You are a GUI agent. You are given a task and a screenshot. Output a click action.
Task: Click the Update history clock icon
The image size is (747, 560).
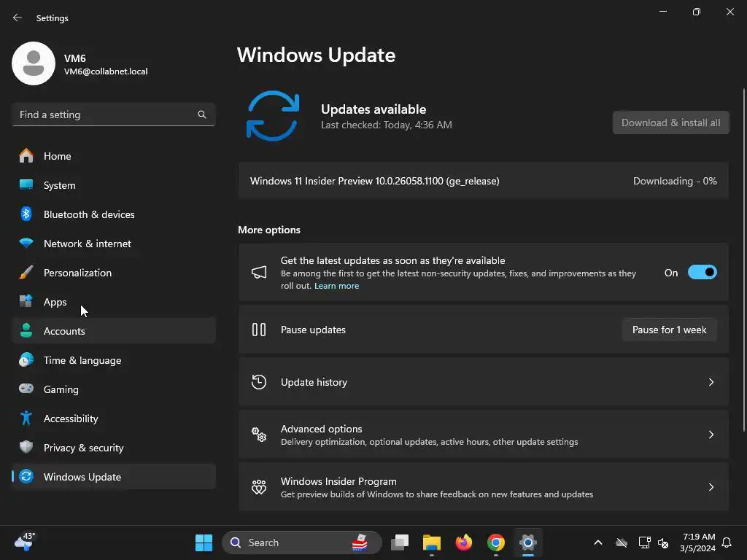(x=259, y=382)
